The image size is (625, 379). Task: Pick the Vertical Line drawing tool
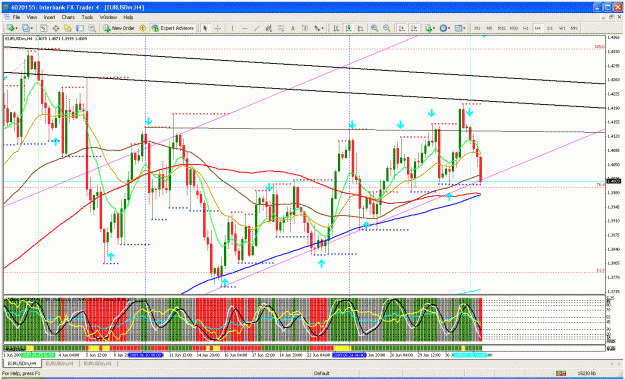[232, 28]
